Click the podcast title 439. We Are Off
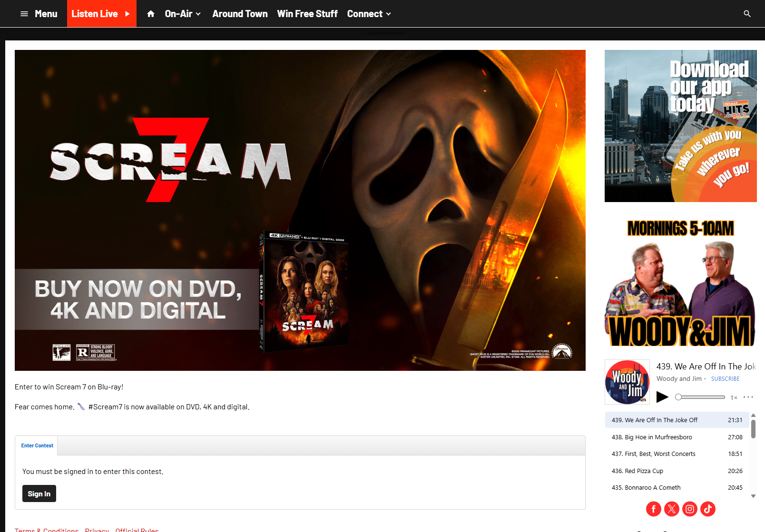This screenshot has width=765, height=532. pos(706,367)
